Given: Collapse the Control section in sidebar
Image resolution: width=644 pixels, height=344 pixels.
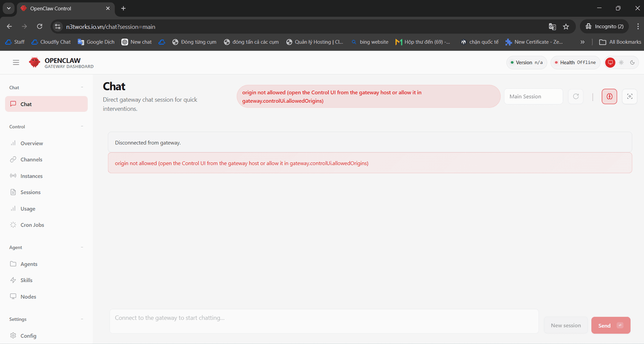Looking at the screenshot, I should click(82, 127).
